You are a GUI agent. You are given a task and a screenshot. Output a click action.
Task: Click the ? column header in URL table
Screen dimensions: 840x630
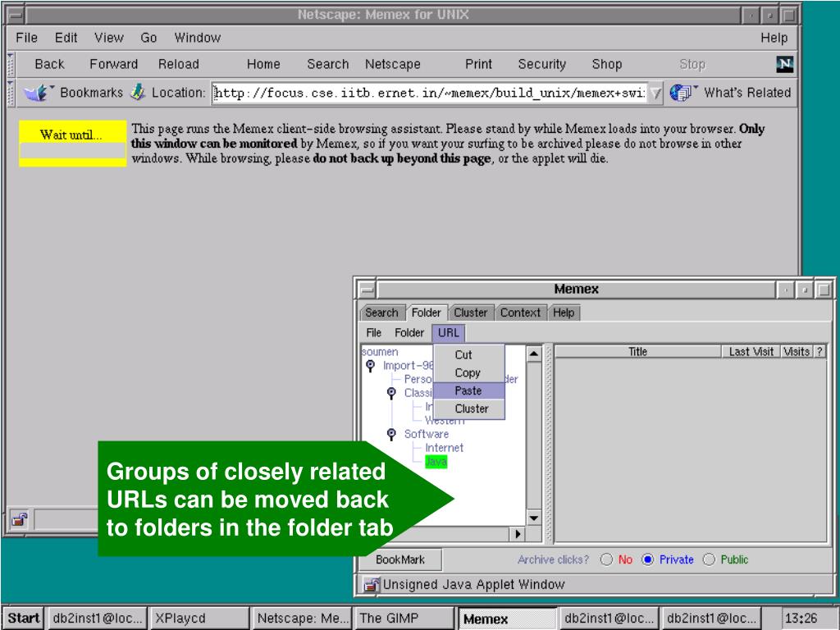tap(819, 352)
